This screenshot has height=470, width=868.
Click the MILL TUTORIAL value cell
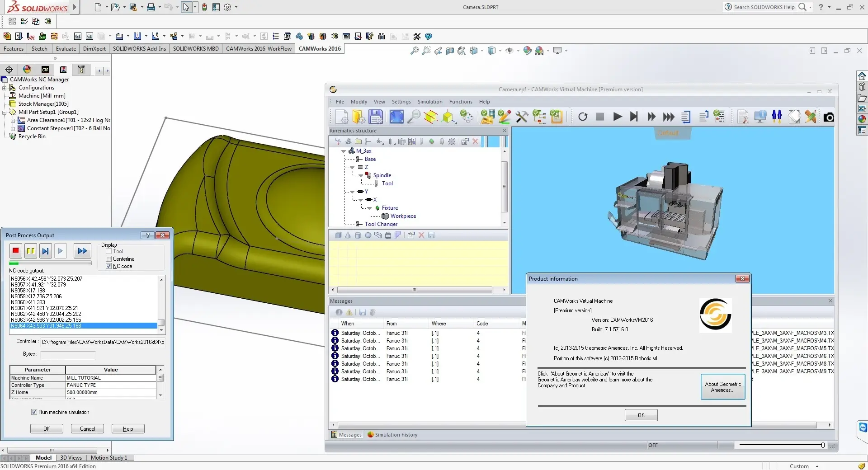point(111,378)
